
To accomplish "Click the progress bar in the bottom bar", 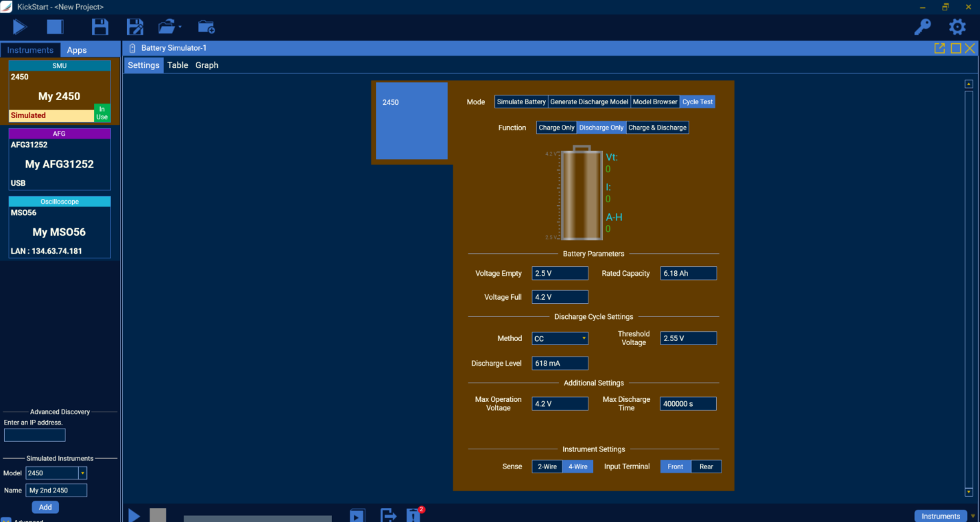I will pos(258,519).
